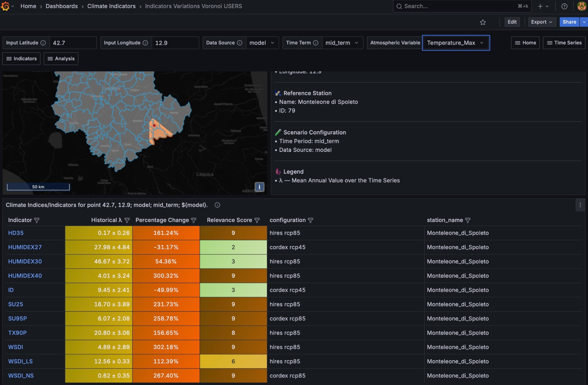Open the help question mark icon
This screenshot has width=588, height=385.
[x=564, y=6]
